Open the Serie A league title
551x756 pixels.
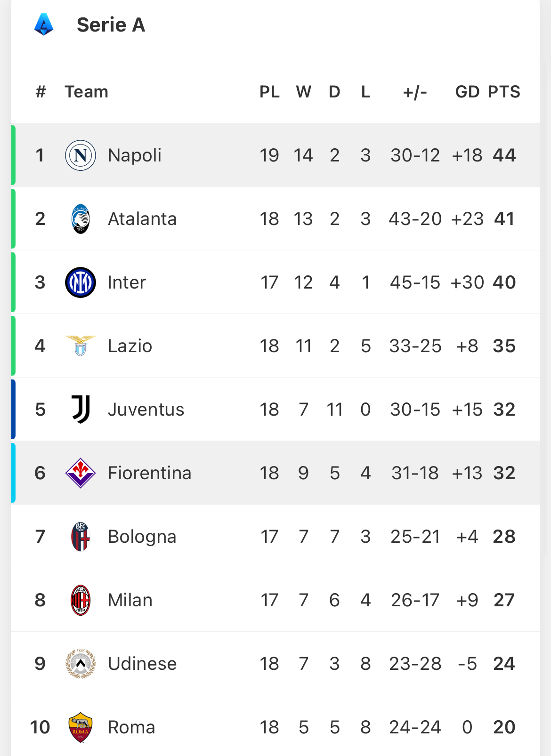pos(111,24)
